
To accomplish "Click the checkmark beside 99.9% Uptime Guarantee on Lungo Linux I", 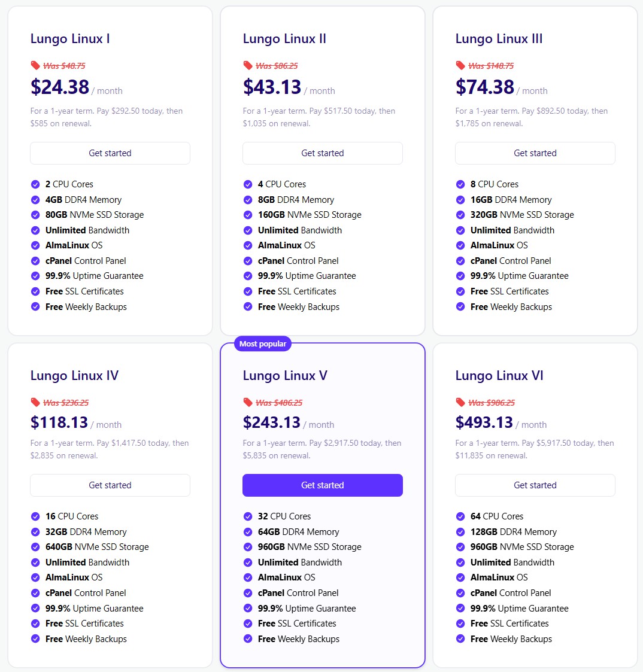I will point(35,276).
